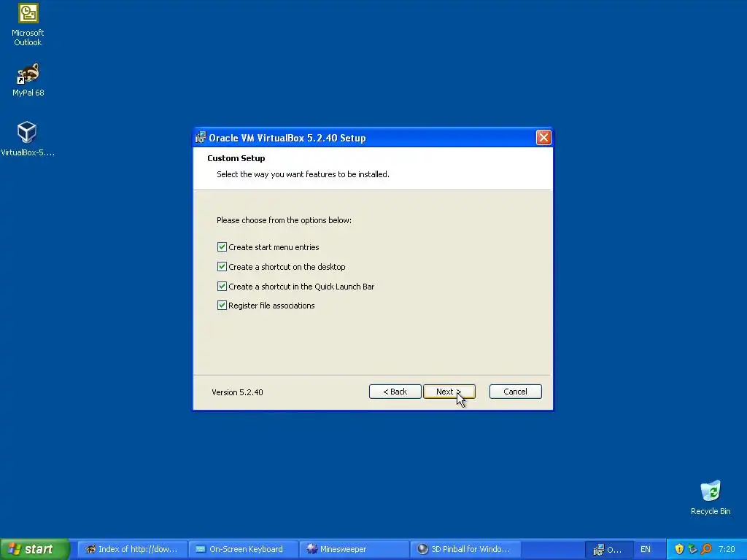Image resolution: width=747 pixels, height=560 pixels.
Task: Click the Custom Setup heading
Action: point(236,158)
